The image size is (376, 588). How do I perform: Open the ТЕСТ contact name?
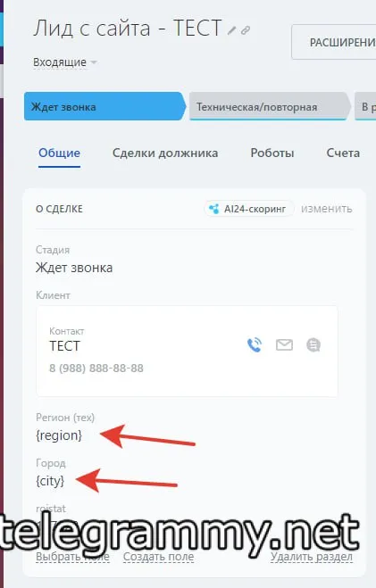(64, 345)
